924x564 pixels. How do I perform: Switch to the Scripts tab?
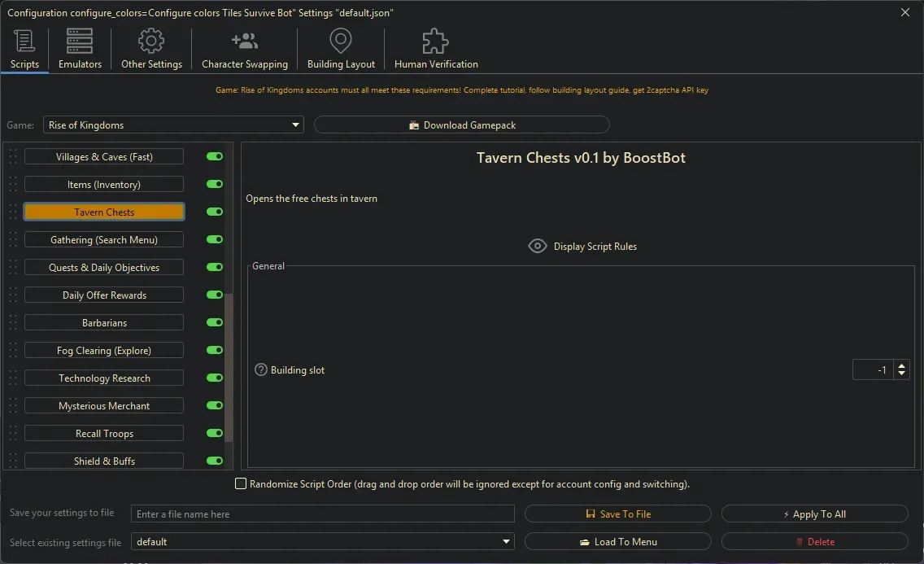(x=24, y=40)
